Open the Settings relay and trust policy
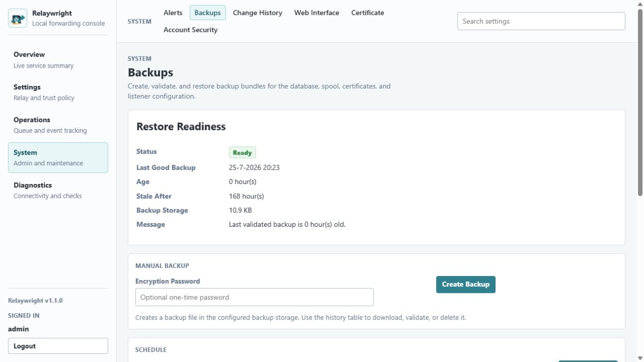This screenshot has height=362, width=644. click(x=58, y=93)
